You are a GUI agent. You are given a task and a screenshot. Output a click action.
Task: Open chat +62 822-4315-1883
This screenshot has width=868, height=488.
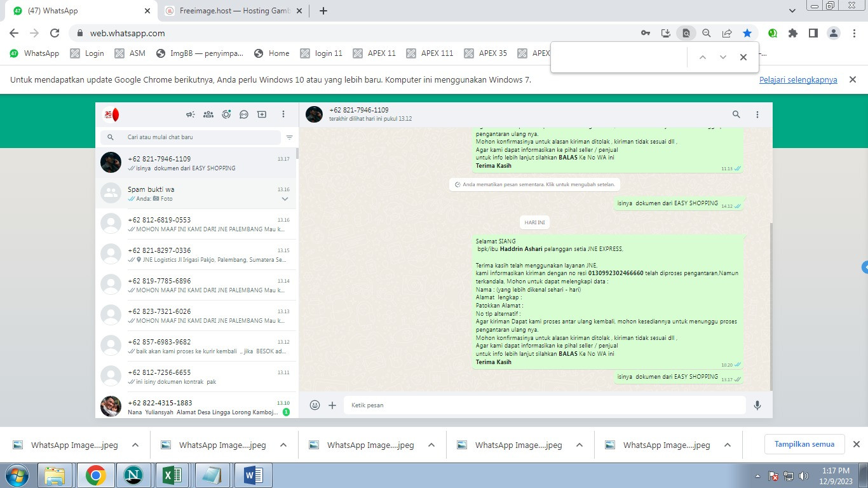196,405
